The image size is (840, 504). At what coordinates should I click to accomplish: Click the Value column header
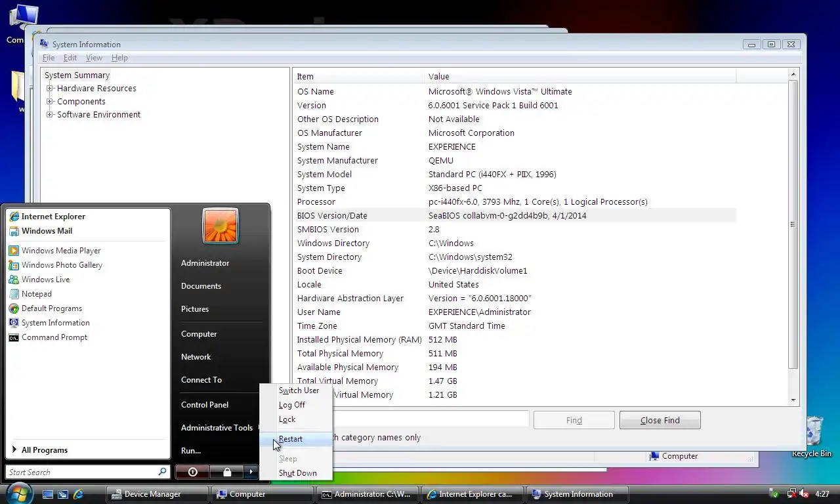coord(580,76)
